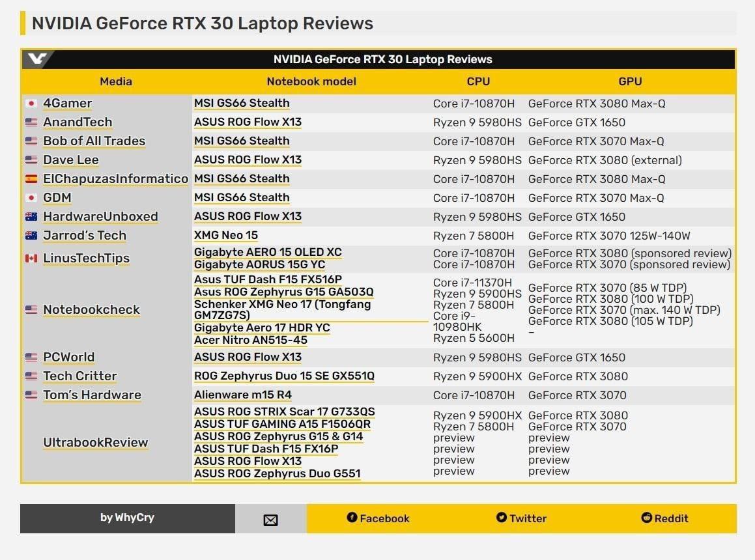Screen dimensions: 755x560
Task: Open AnandTech's ASUS ROG Flow X13 review
Action: coord(248,122)
